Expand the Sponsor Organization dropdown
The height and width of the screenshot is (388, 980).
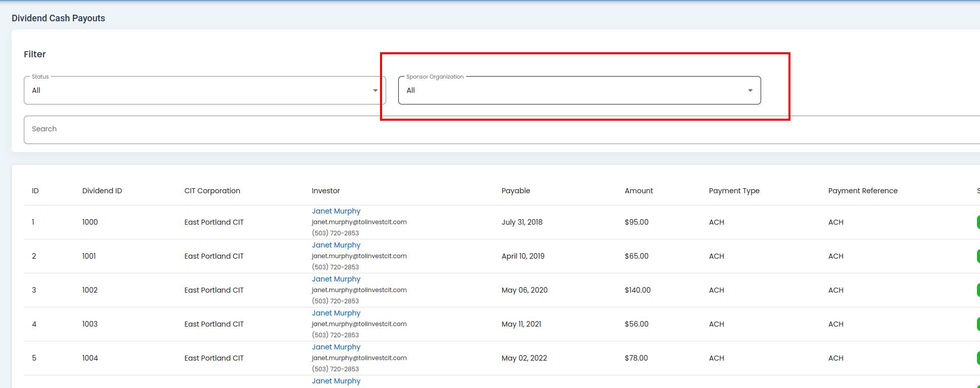(579, 90)
